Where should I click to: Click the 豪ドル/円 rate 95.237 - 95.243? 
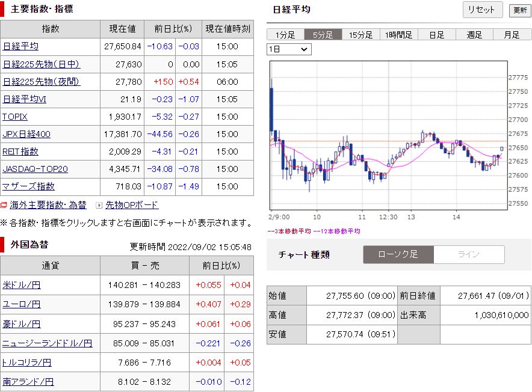144,324
